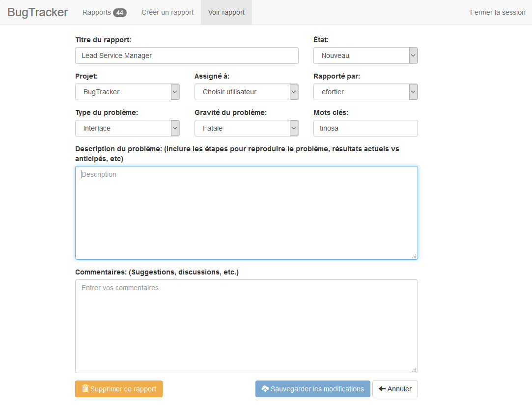Select the Voir rapport tab

click(226, 12)
